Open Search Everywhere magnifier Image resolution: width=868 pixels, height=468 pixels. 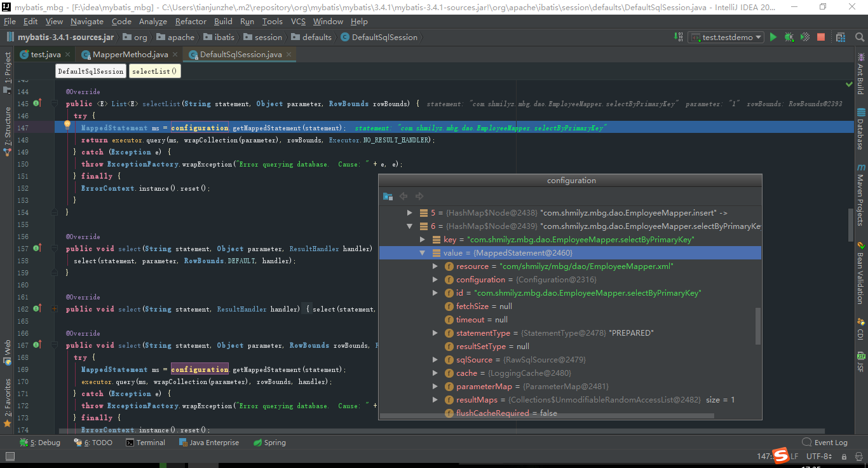pyautogui.click(x=859, y=37)
